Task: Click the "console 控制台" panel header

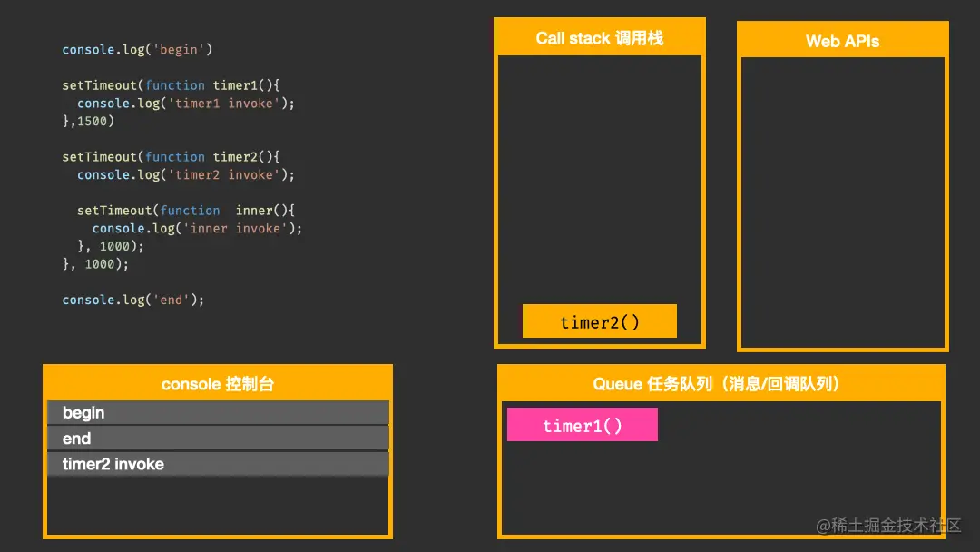Action: 218,383
